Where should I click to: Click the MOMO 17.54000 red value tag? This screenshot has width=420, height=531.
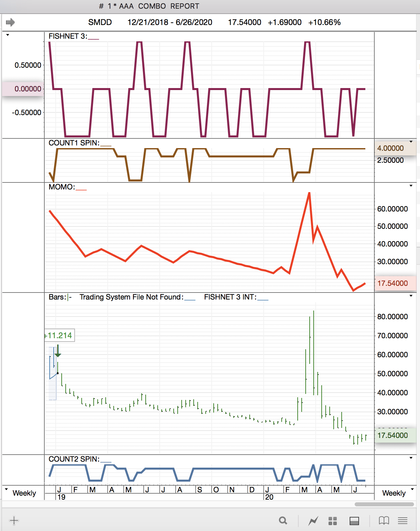pyautogui.click(x=395, y=283)
